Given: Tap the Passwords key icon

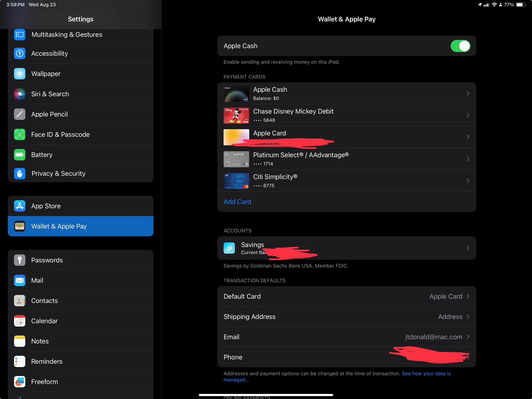Looking at the screenshot, I should coord(19,260).
